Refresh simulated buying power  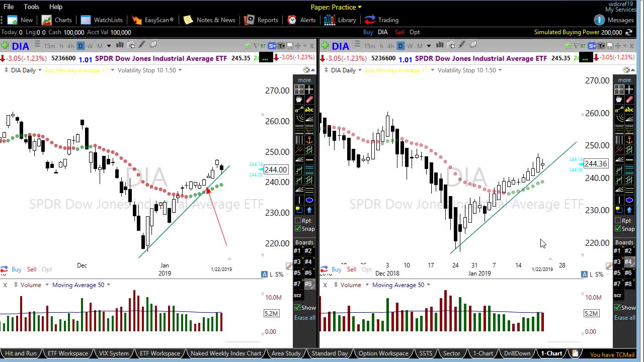(629, 32)
